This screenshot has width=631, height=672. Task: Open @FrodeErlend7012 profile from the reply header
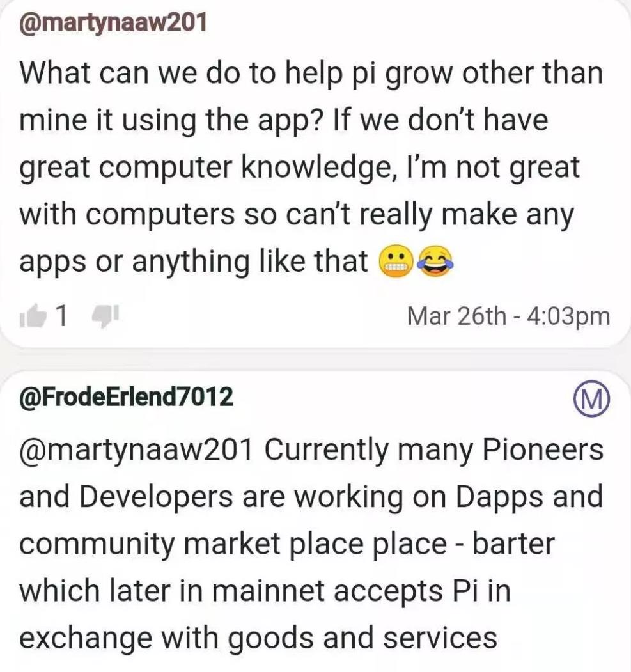point(127,397)
